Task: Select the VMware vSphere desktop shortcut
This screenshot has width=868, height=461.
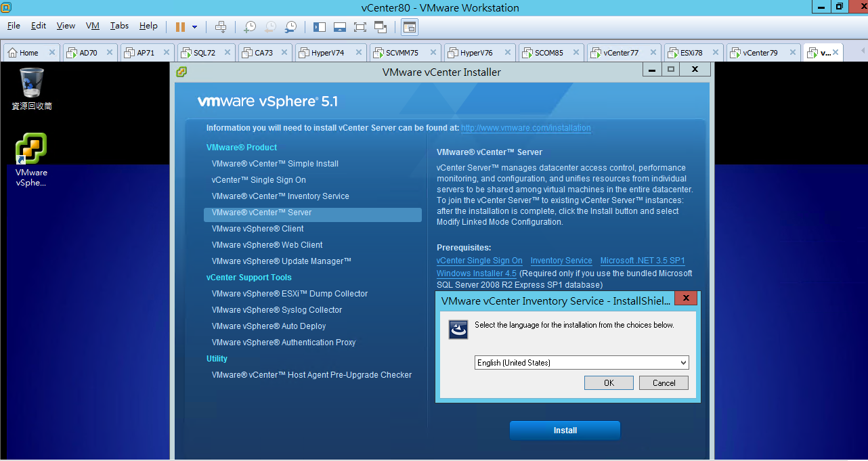Action: click(x=31, y=160)
